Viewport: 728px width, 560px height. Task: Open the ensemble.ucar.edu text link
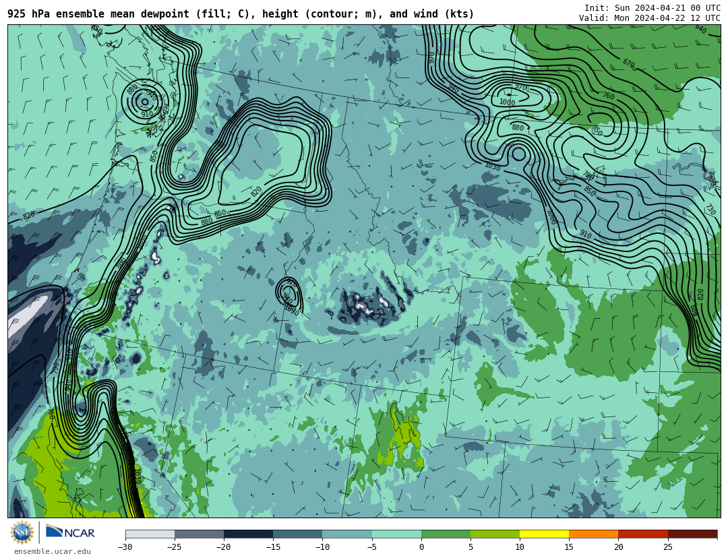click(x=53, y=552)
